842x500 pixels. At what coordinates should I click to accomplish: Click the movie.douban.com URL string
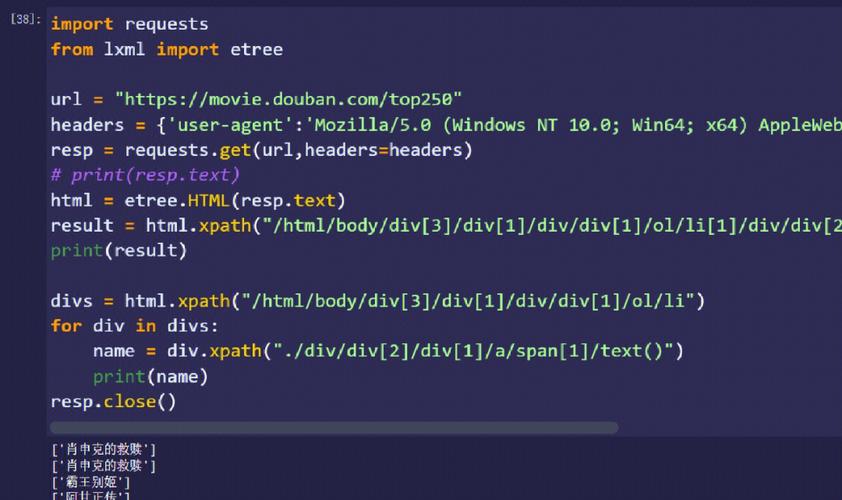288,99
